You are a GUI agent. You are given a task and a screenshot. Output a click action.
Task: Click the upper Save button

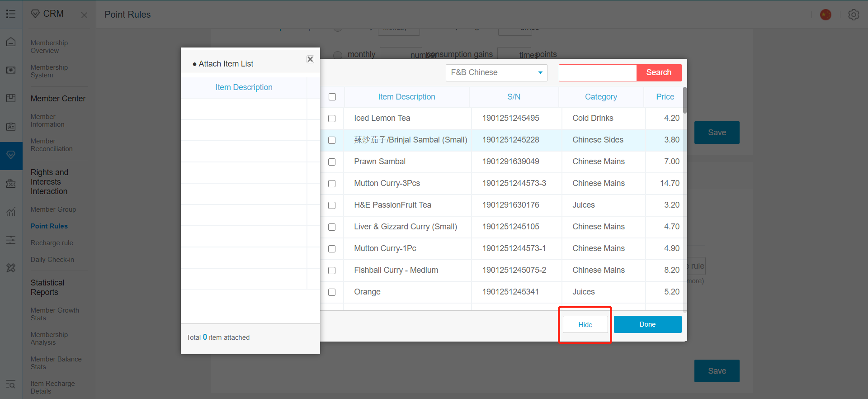[x=717, y=133]
